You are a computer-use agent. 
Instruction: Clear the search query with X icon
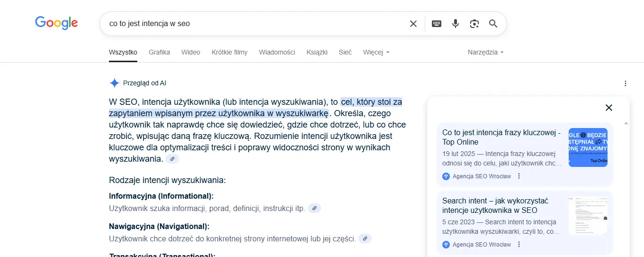coord(413,24)
